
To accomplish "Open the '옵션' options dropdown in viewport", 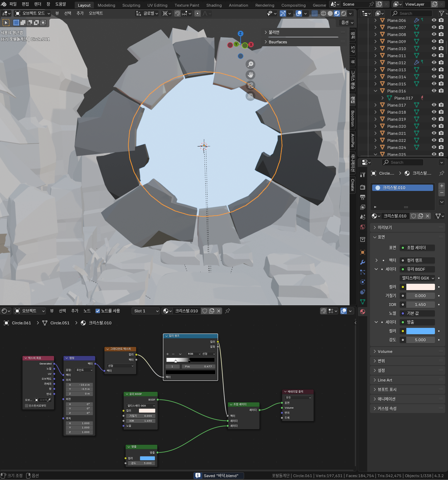I will click(x=347, y=23).
